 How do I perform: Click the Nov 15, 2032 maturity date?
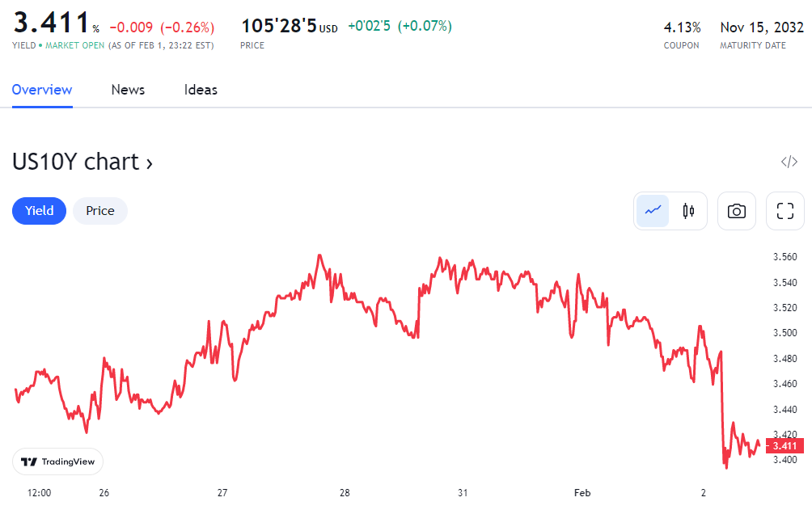coord(761,27)
